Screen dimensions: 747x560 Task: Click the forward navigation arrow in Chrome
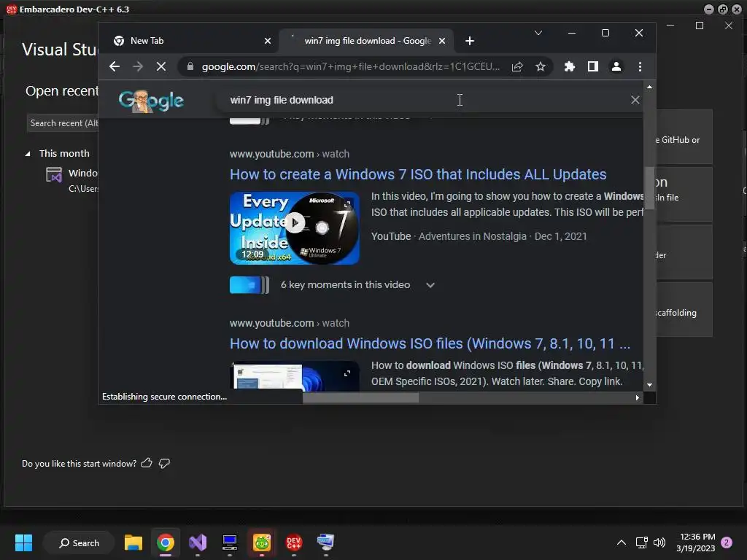138,66
